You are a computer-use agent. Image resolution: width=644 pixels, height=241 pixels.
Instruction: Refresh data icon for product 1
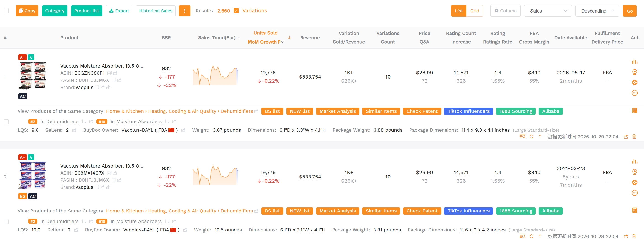tap(532, 137)
